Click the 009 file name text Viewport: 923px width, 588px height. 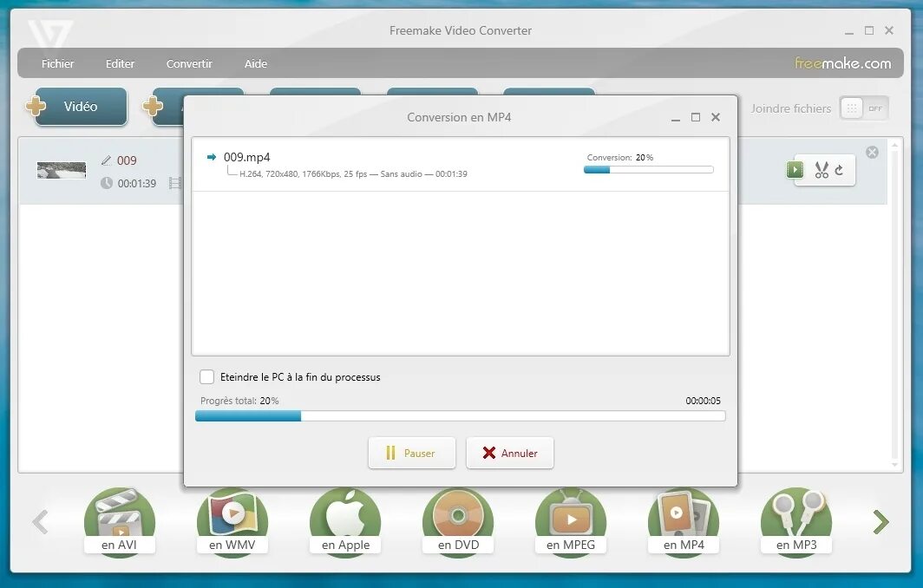click(x=127, y=160)
